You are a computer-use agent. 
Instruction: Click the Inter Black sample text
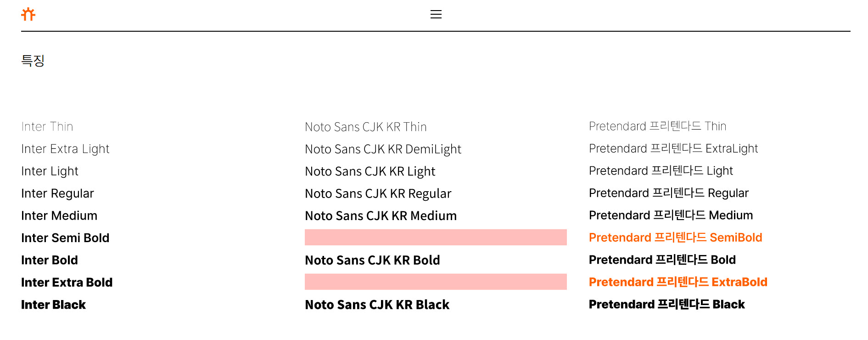point(53,305)
